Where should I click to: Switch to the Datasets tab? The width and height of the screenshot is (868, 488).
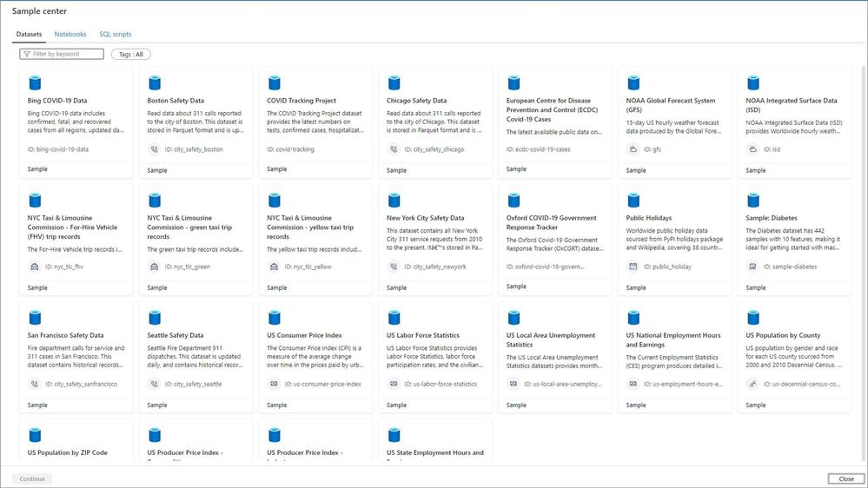(x=29, y=35)
